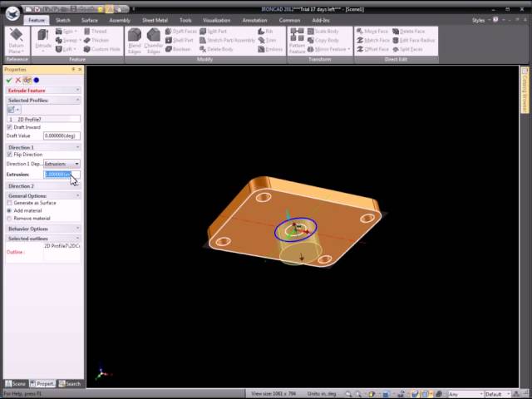The width and height of the screenshot is (532, 399).
Task: Open the Add-Ins ribbon tab
Action: 321,20
